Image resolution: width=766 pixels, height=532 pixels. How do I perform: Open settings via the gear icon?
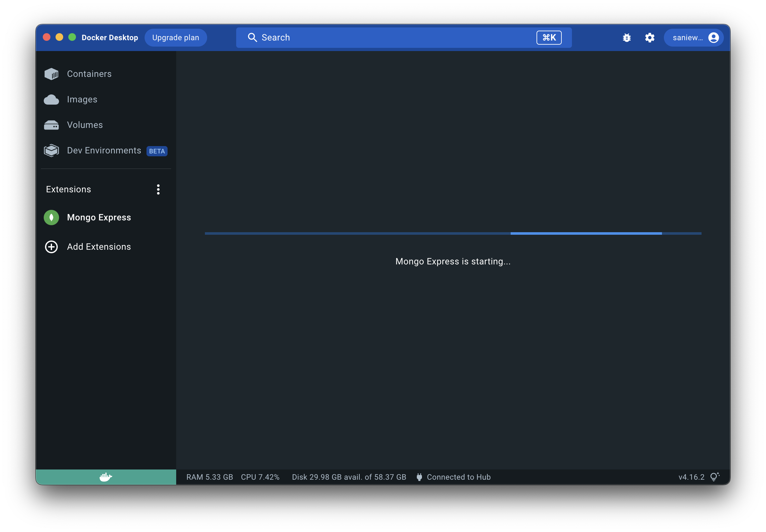649,38
